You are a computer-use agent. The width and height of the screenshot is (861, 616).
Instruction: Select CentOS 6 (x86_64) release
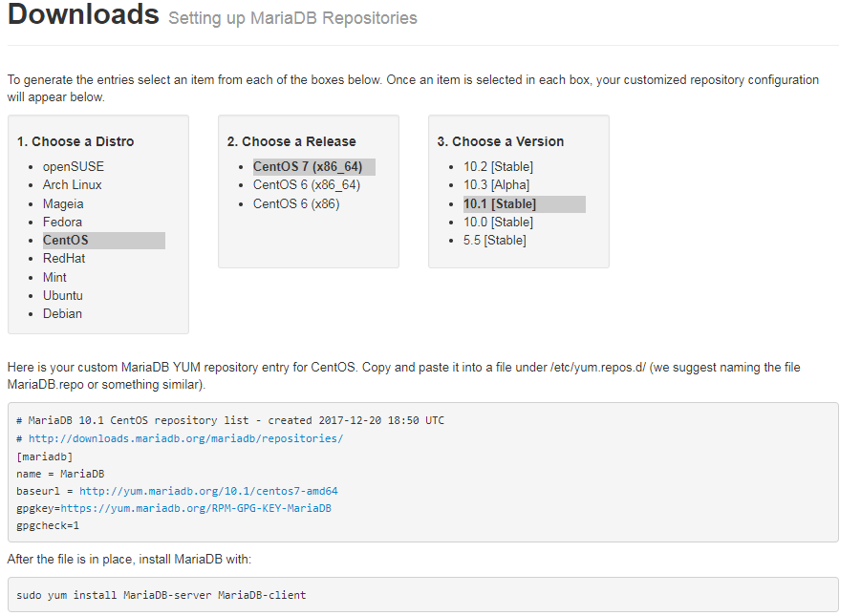click(307, 184)
